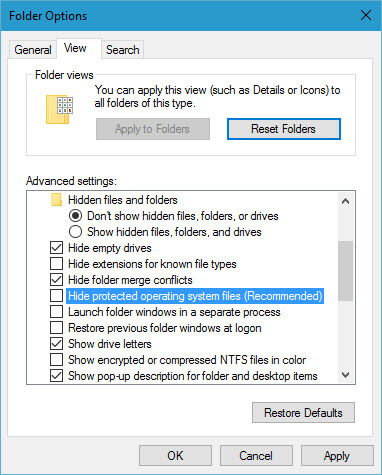Enable Show encrypted or compressed NTFS files in color
The width and height of the screenshot is (382, 475).
click(x=56, y=360)
